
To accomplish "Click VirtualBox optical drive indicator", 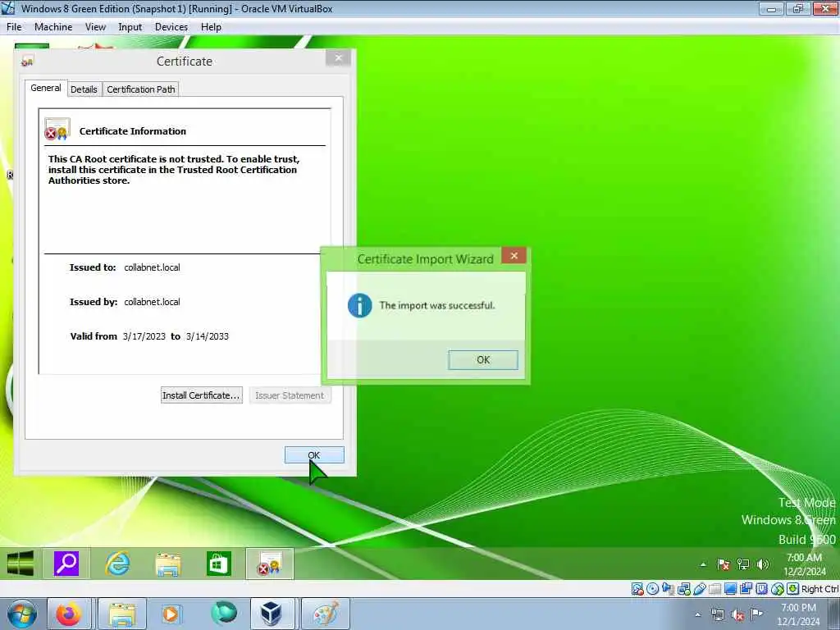I will [x=652, y=589].
